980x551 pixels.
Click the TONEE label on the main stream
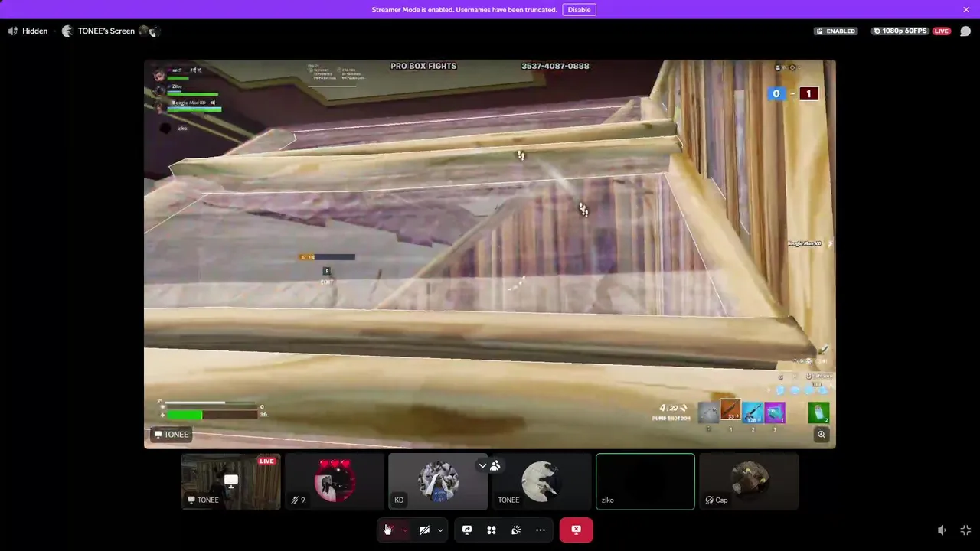(x=171, y=435)
